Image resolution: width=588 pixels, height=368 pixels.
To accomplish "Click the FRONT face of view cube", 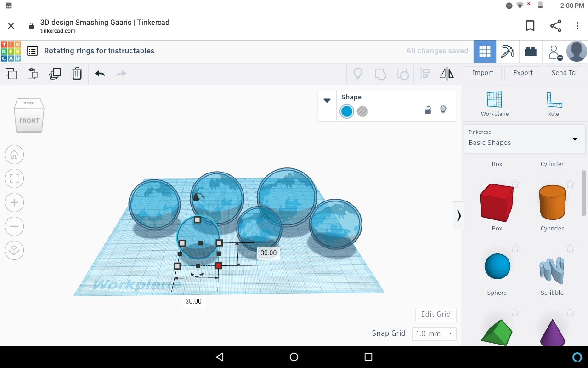I will tap(29, 121).
